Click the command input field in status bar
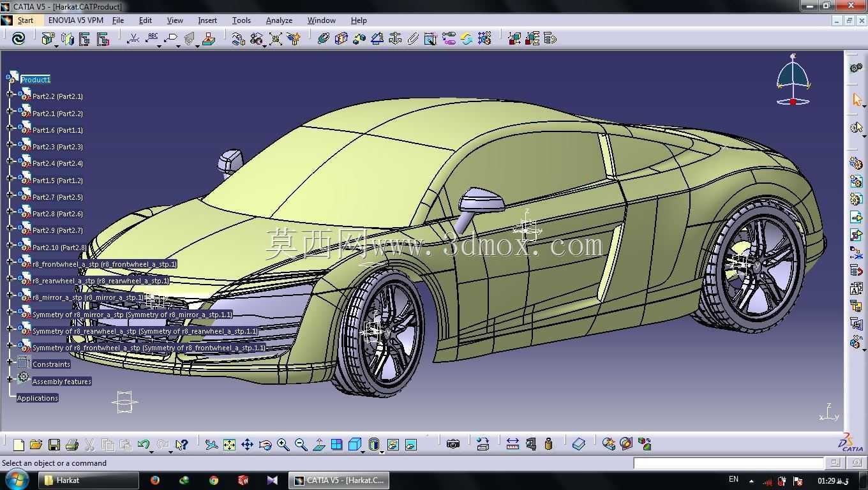The image size is (868, 490). coord(729,463)
